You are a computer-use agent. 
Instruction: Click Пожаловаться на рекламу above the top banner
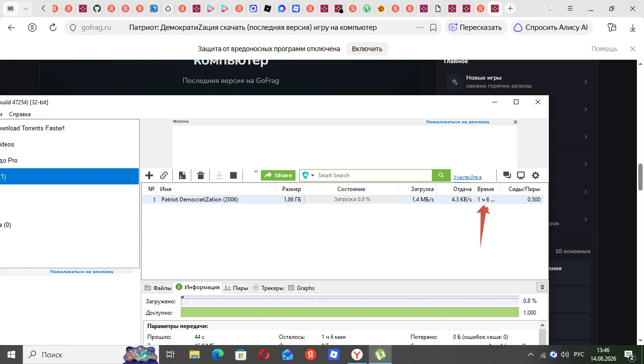457,122
